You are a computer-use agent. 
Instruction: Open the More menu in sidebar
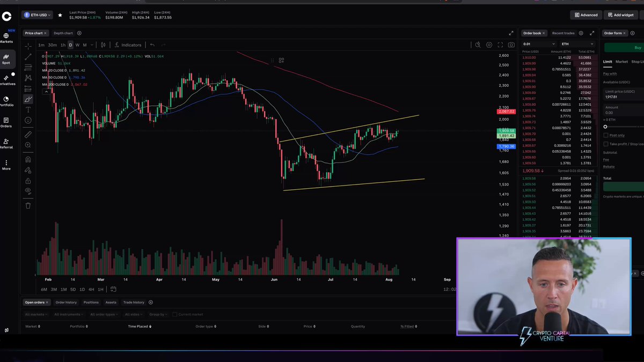[x=6, y=165]
